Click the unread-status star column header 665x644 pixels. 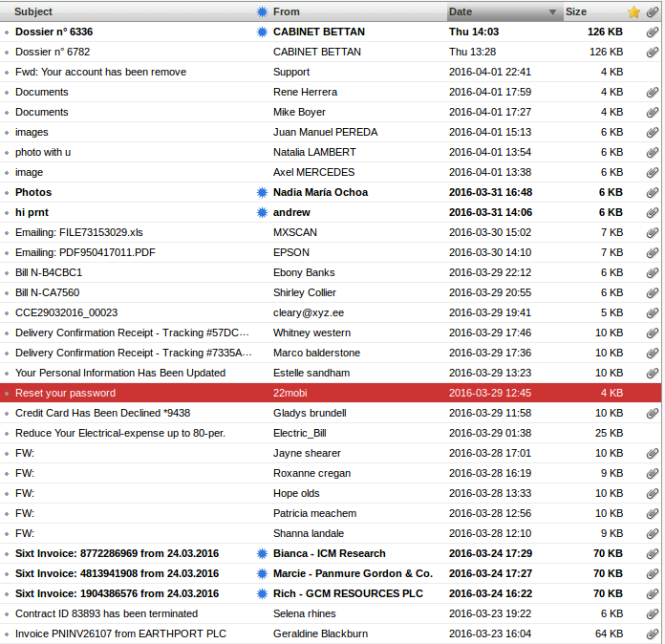(263, 11)
